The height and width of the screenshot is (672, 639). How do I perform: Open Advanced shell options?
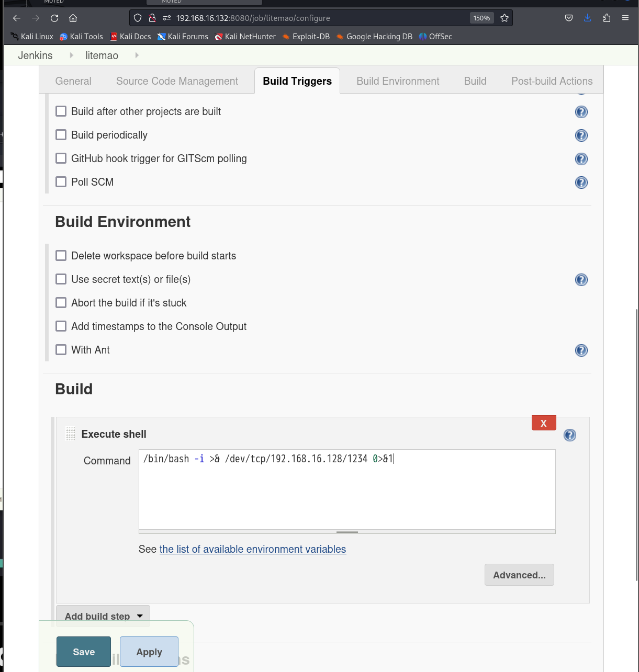click(x=519, y=575)
